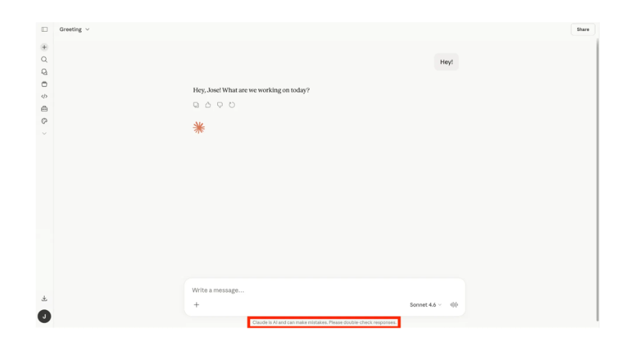Open the chats bubble icon in sidebar
Viewport: 642px width, 364px height.
click(x=45, y=71)
